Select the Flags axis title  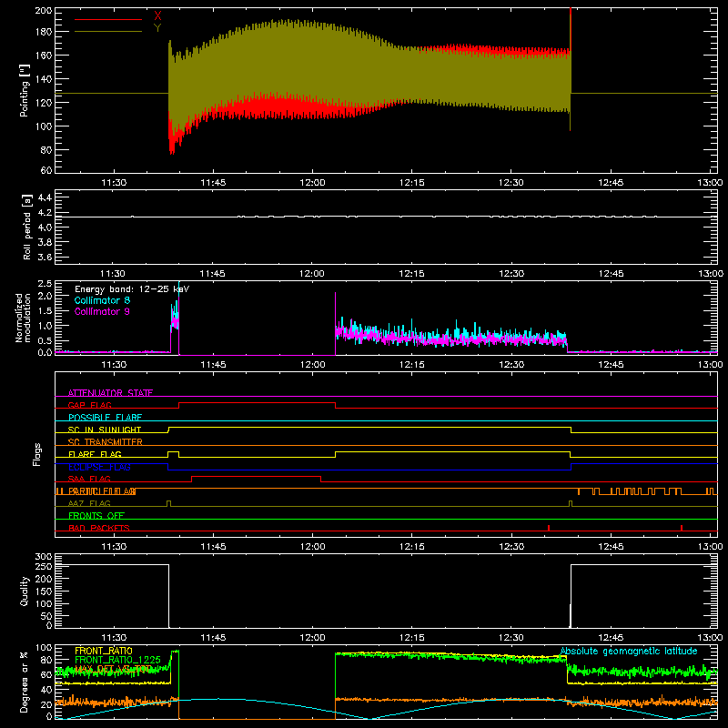tap(37, 454)
